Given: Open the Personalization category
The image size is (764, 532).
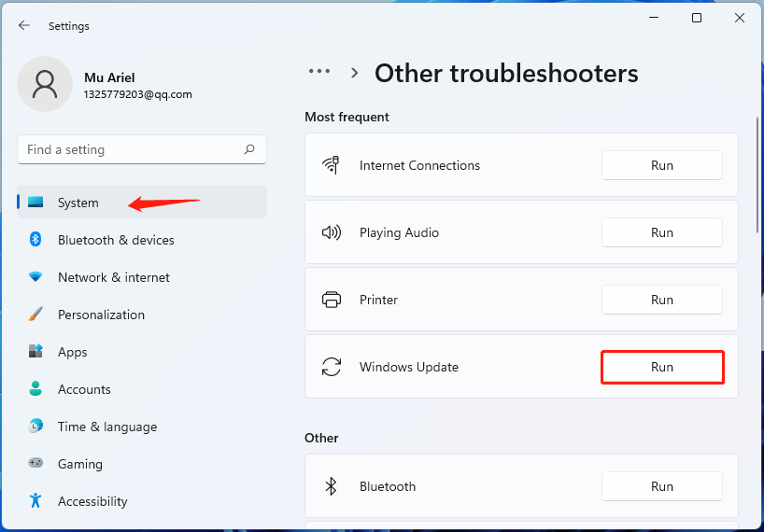Looking at the screenshot, I should (x=142, y=315).
